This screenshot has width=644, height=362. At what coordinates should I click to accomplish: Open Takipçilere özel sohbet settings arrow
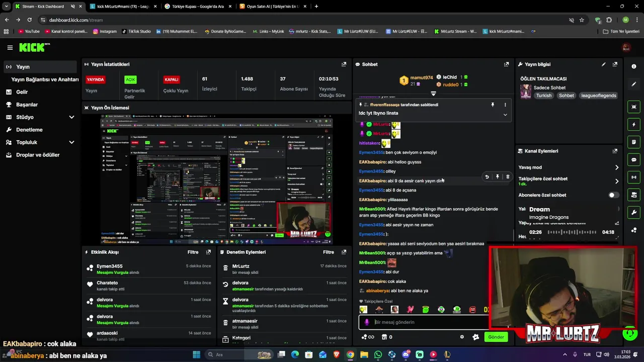click(617, 181)
